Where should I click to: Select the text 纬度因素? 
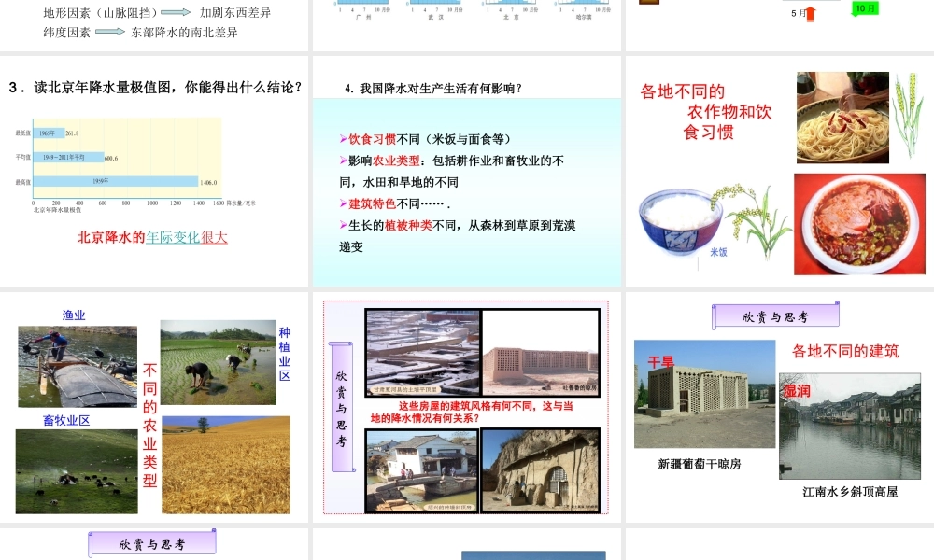66,32
